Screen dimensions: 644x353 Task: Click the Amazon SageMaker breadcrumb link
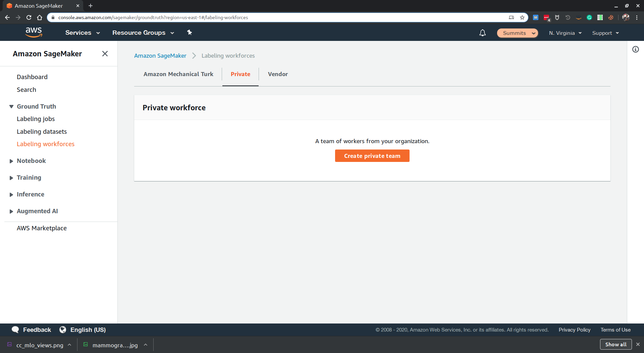click(160, 56)
